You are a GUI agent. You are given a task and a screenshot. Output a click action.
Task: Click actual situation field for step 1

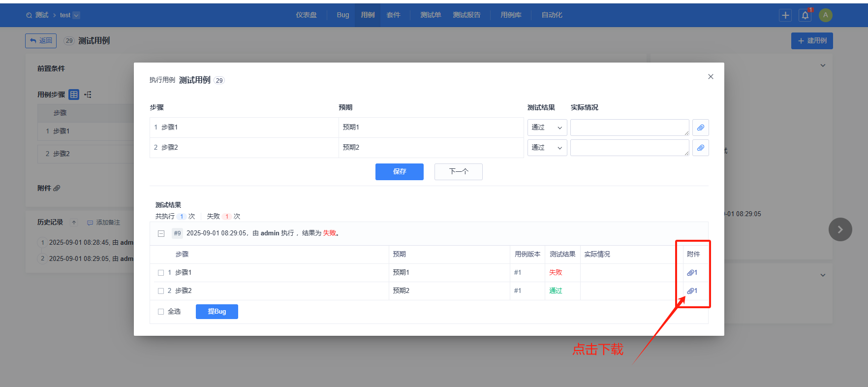click(629, 128)
